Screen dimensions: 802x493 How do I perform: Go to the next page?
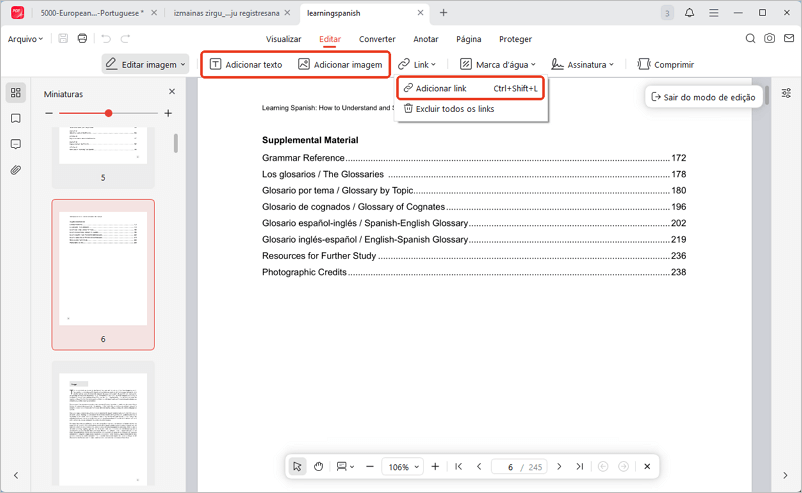(x=559, y=466)
